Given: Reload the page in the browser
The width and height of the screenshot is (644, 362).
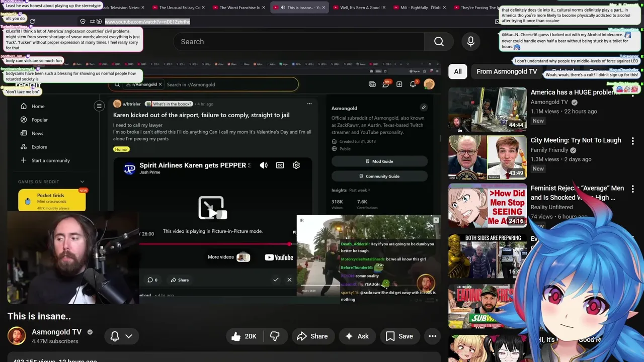Looking at the screenshot, I should (x=32, y=22).
